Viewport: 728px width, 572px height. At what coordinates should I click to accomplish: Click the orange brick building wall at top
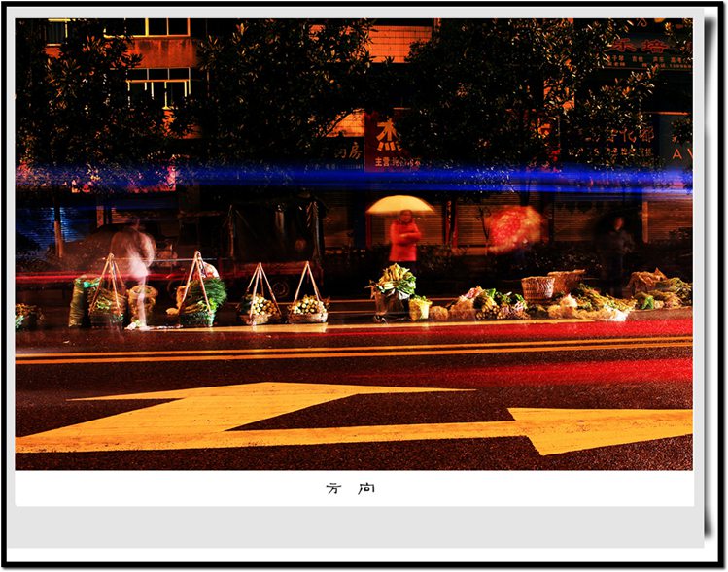pyautogui.click(x=399, y=41)
